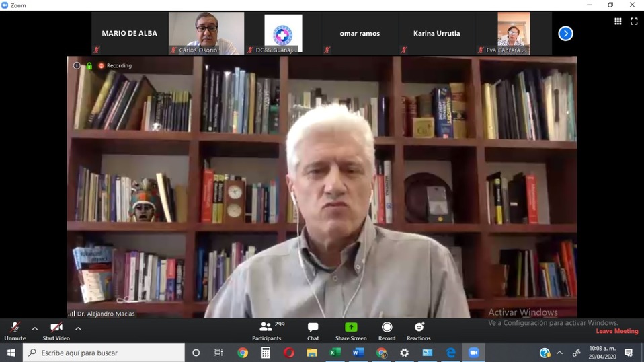This screenshot has width=644, height=362.
Task: Open Excel from taskbar
Action: click(335, 353)
